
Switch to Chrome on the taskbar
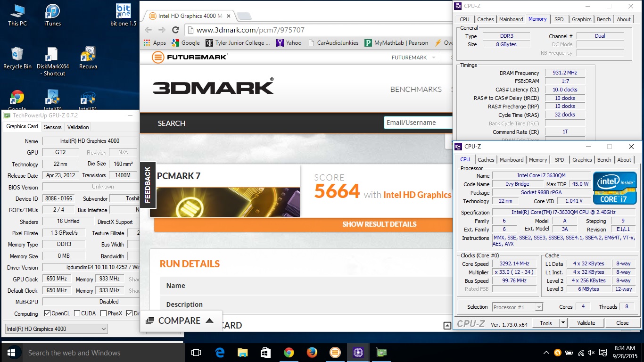pyautogui.click(x=289, y=353)
